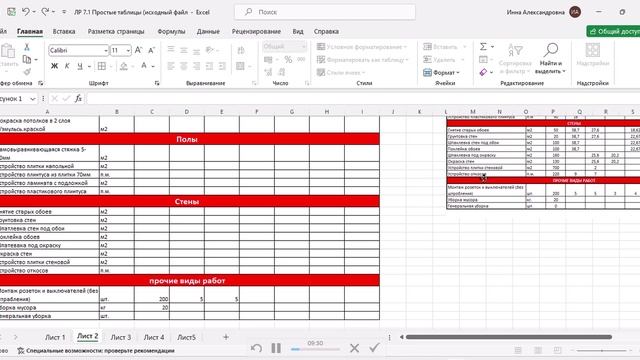This screenshot has height=360, width=640.
Task: Open Сортировка и фильтр menu
Action: click(515, 59)
